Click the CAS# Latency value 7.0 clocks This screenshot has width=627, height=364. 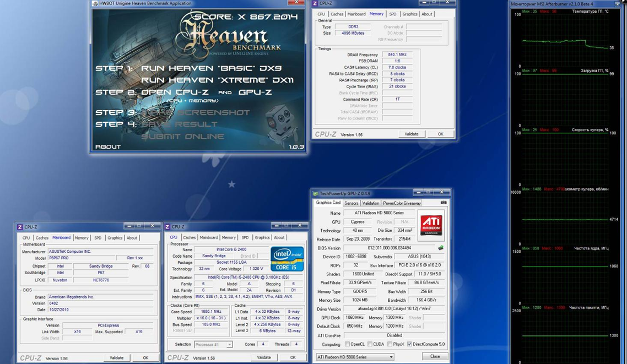[x=397, y=68]
